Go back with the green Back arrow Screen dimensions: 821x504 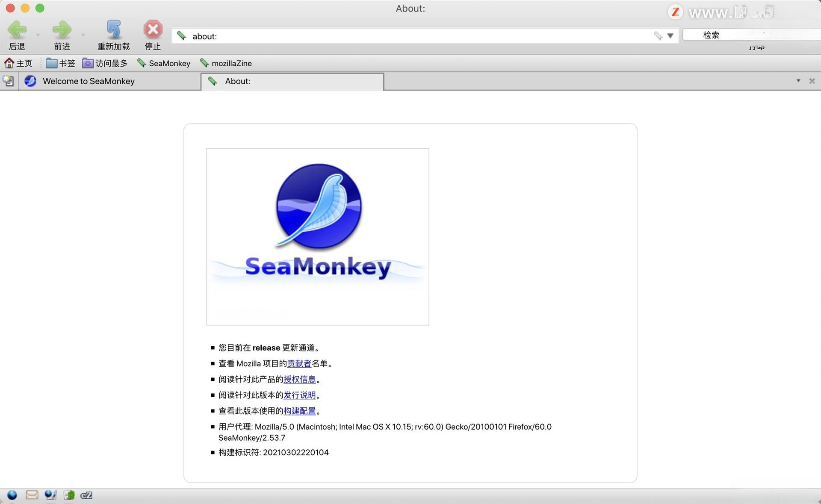tap(17, 30)
